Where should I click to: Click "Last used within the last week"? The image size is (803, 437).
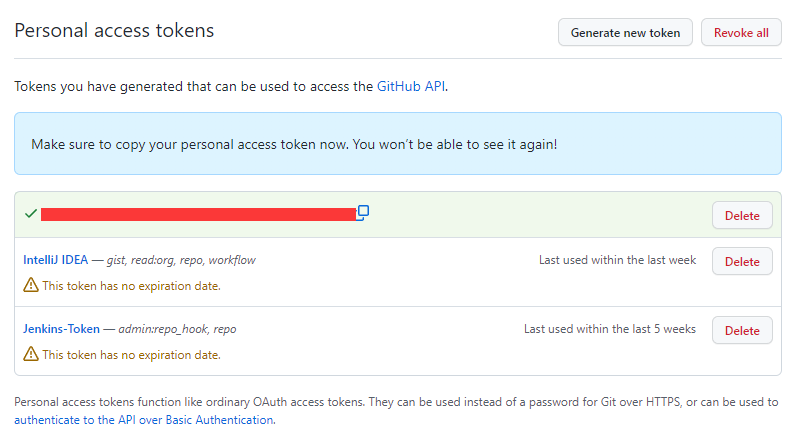coord(617,260)
